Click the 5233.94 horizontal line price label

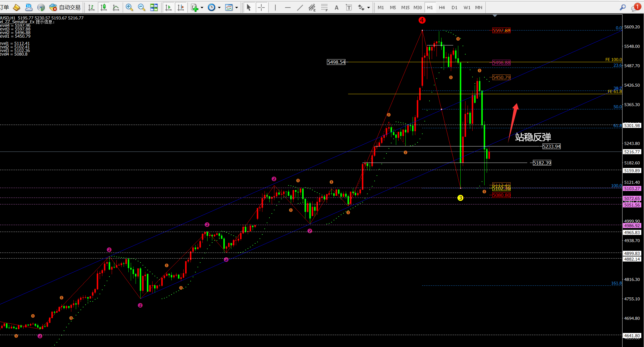[x=551, y=146]
